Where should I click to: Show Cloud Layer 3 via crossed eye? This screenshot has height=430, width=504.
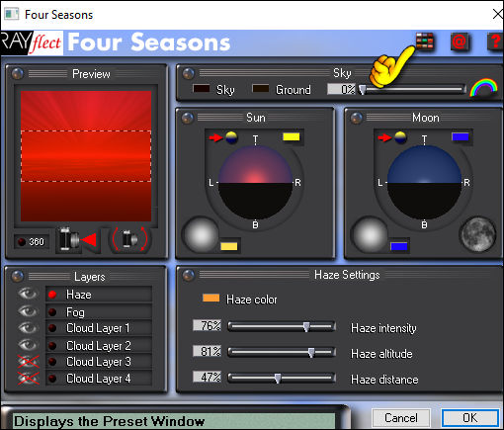pyautogui.click(x=28, y=362)
